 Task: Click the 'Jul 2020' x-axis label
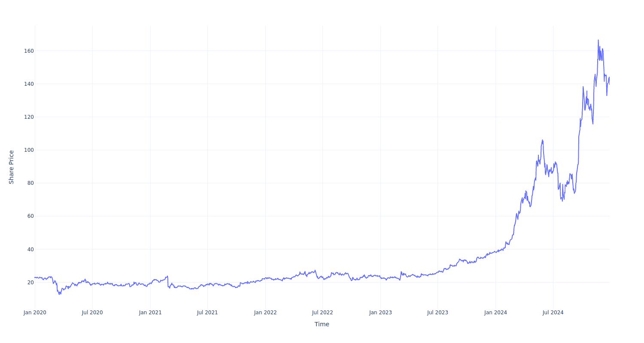coord(92,313)
